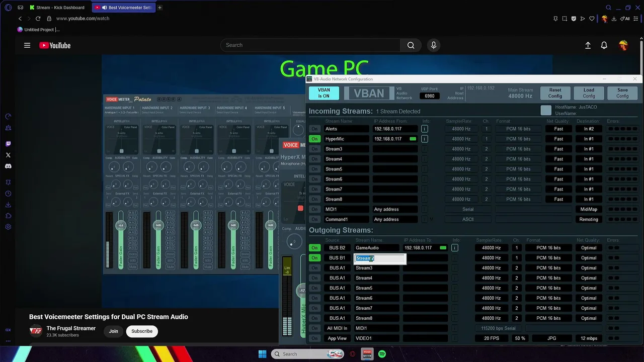Change GameAudio format PCM 16 bits
Image resolution: width=644 pixels, height=362 pixels.
pos(548,248)
